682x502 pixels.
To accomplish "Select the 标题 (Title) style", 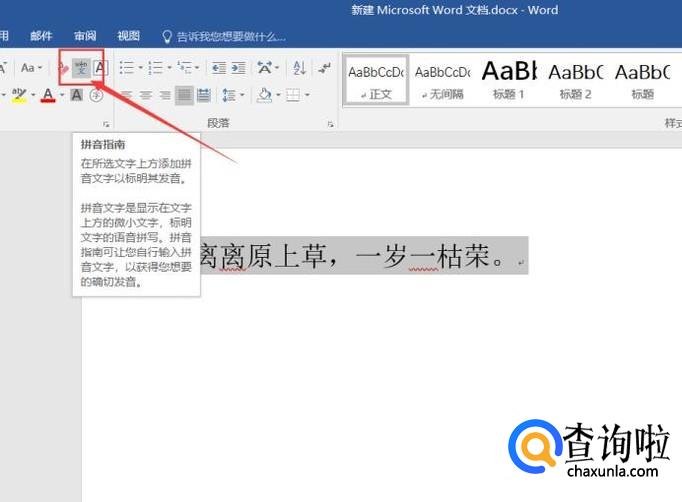I will (x=642, y=80).
